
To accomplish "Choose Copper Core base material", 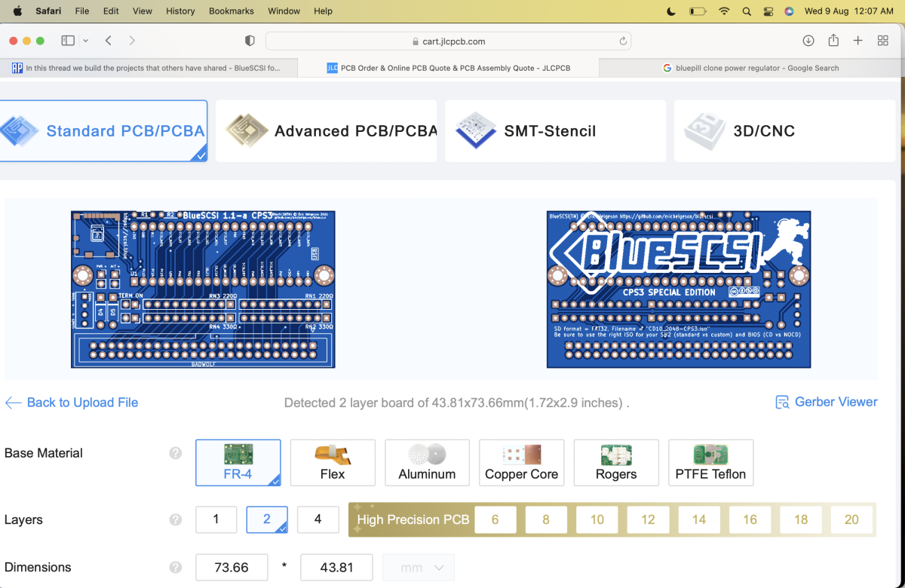I will tap(522, 463).
